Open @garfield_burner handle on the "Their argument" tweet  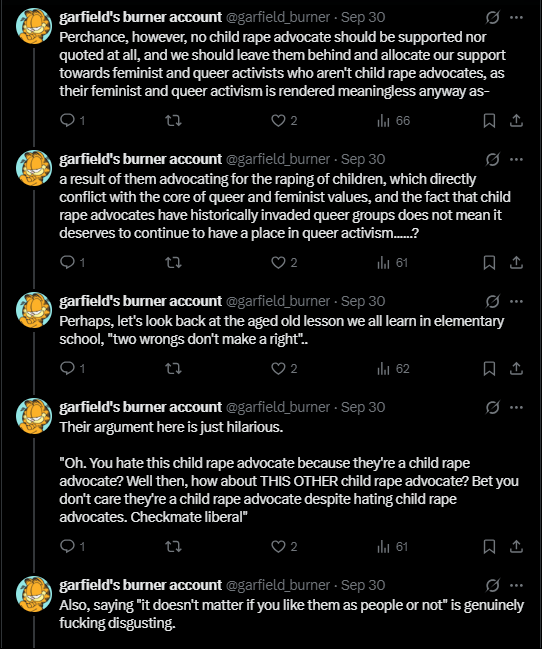click(278, 407)
